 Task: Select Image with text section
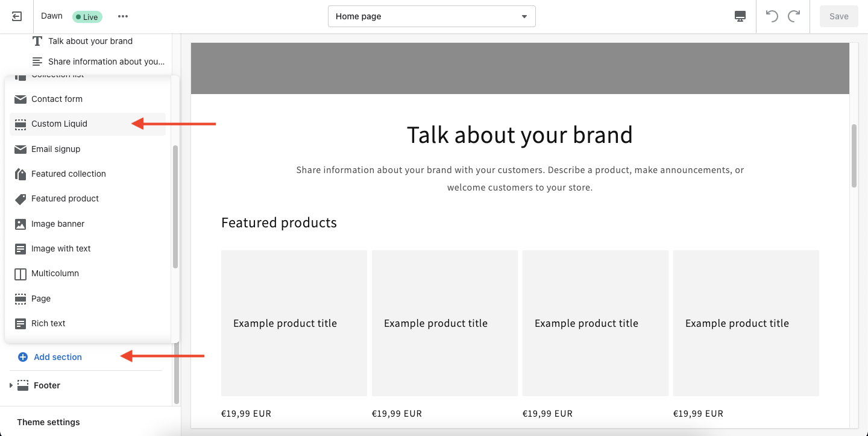click(88, 248)
